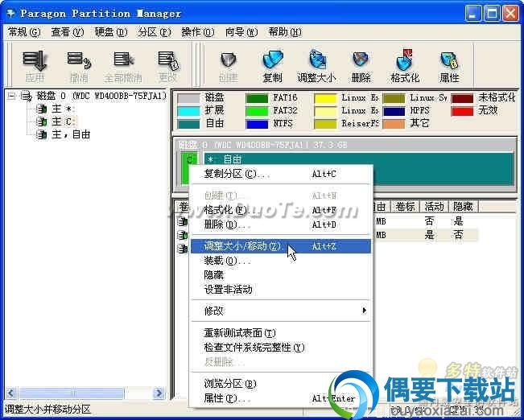This screenshot has width=524, height=420.
Task: Click the left arrow of the tree scrollbar
Action: pyautogui.click(x=11, y=393)
